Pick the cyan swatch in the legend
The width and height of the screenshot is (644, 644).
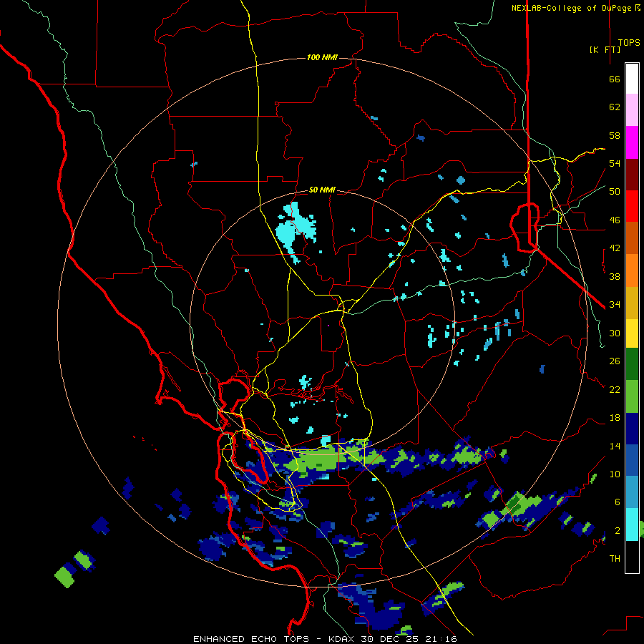[x=632, y=524]
